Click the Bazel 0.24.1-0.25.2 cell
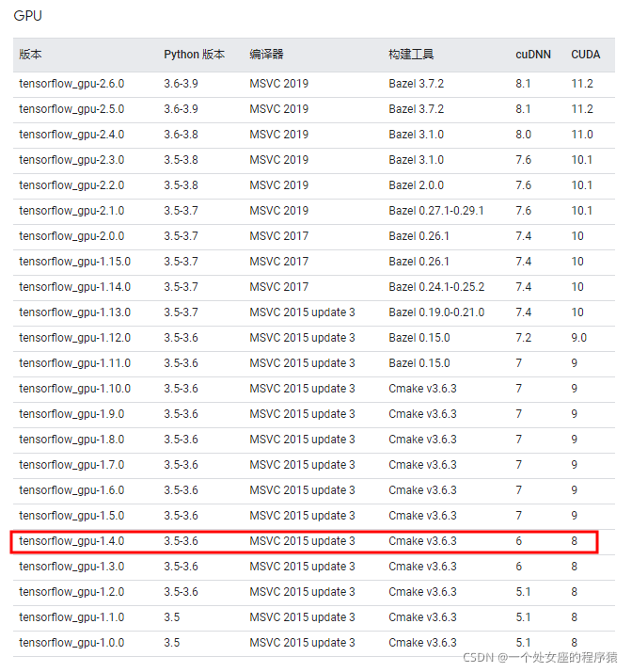This screenshot has width=632, height=672. point(436,287)
